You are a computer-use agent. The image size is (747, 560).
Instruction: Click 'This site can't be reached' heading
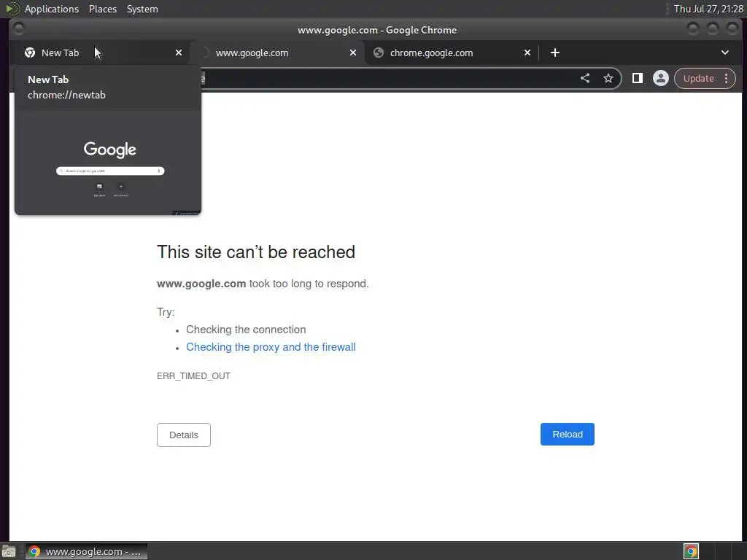[256, 252]
